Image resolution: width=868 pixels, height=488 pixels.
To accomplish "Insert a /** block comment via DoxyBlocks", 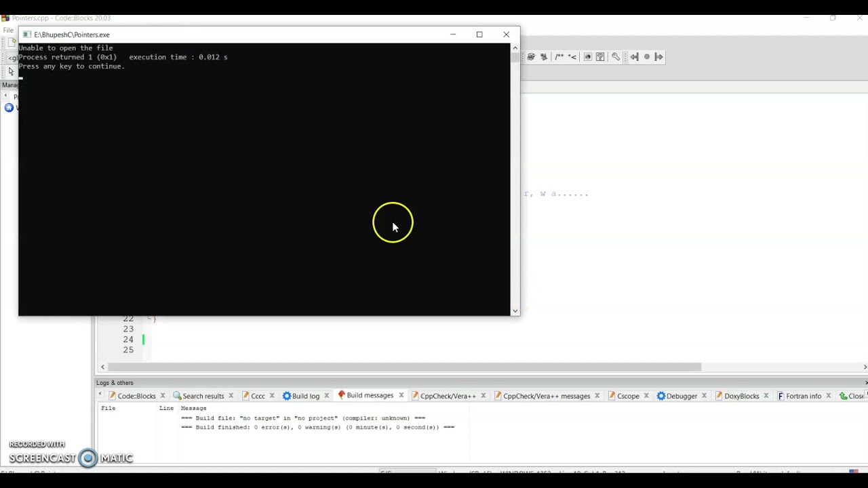I will tap(559, 57).
